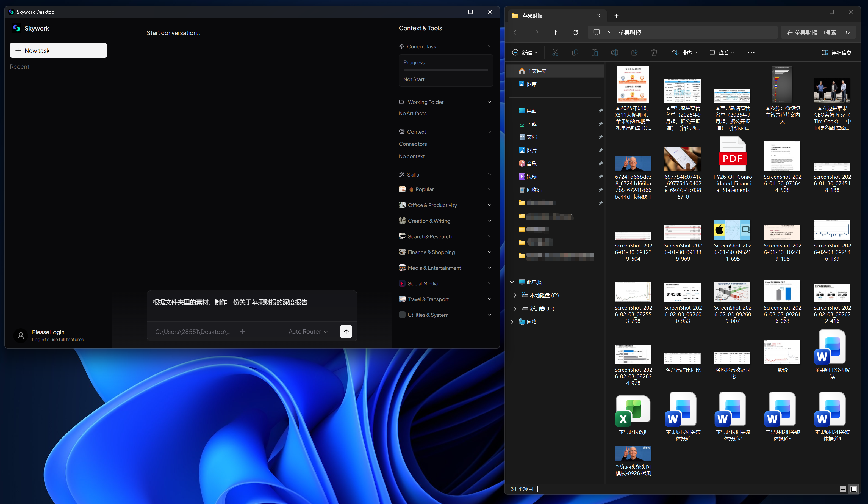The image size is (868, 504).
Task: Switch to large thumbnails view icon
Action: tap(853, 489)
